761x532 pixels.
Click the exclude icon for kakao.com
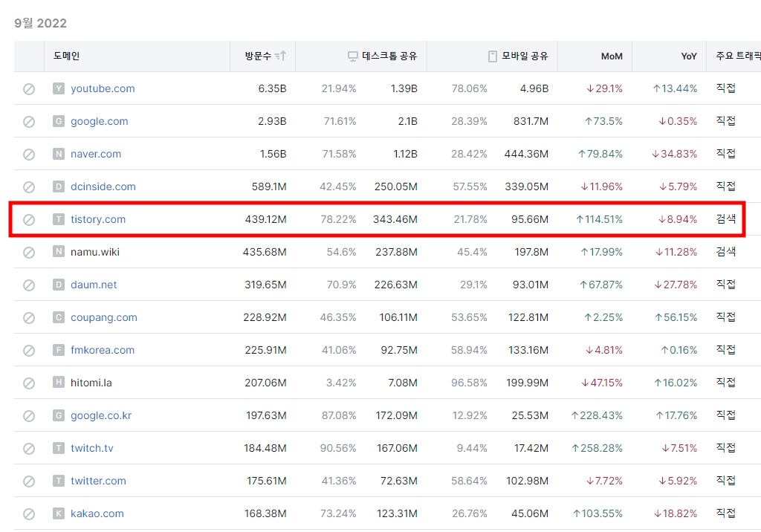click(x=29, y=514)
